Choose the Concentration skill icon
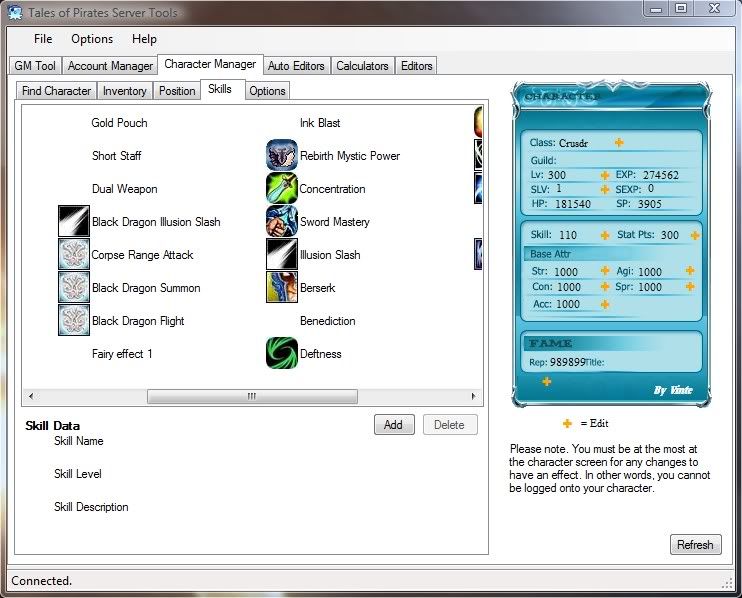The image size is (742, 598). pos(282,188)
